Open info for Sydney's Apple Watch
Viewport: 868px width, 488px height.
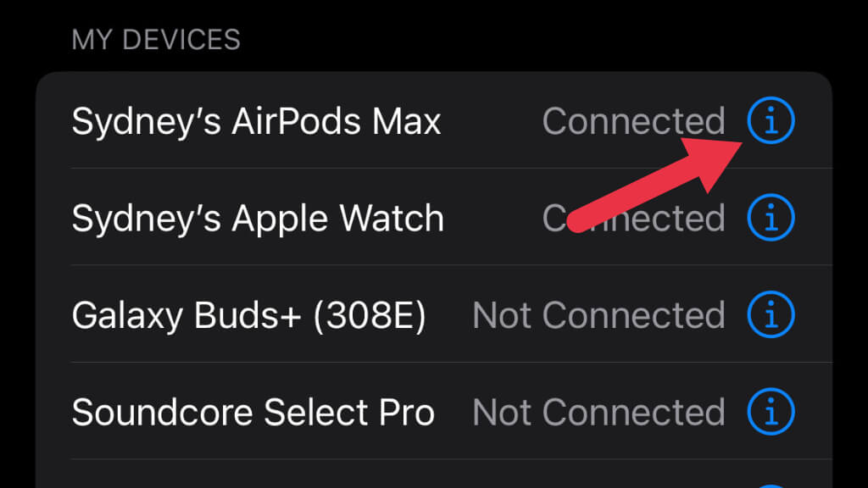pyautogui.click(x=771, y=218)
